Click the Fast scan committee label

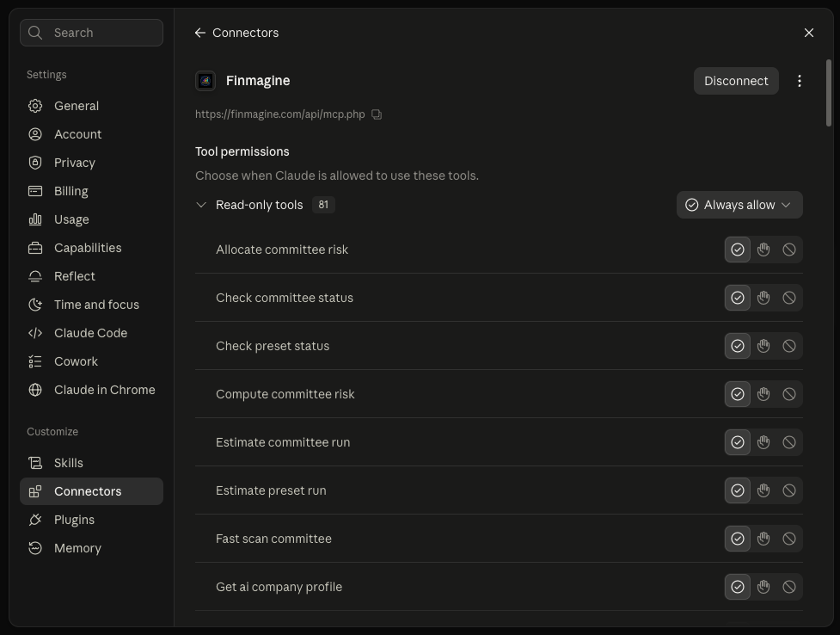point(273,539)
